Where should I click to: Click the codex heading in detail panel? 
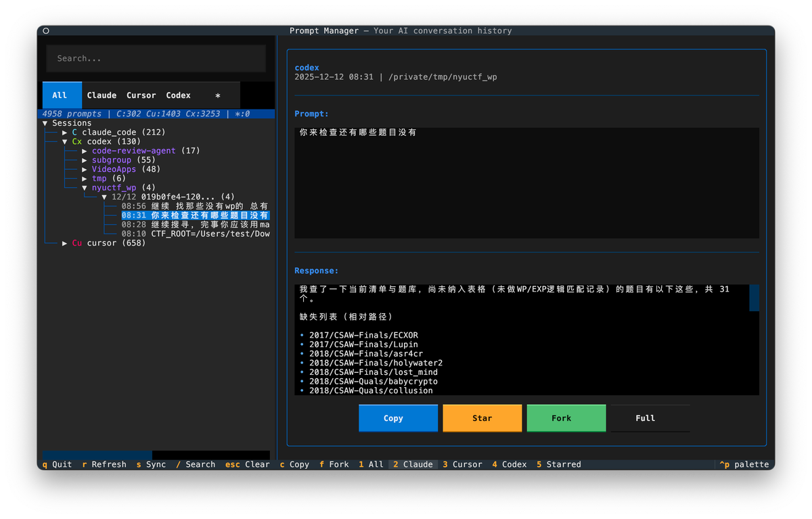click(307, 68)
